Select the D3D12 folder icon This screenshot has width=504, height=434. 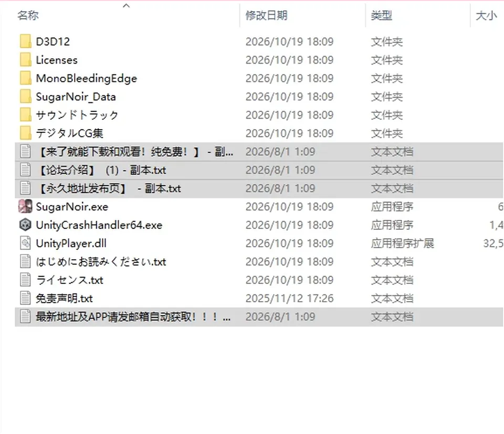click(25, 41)
